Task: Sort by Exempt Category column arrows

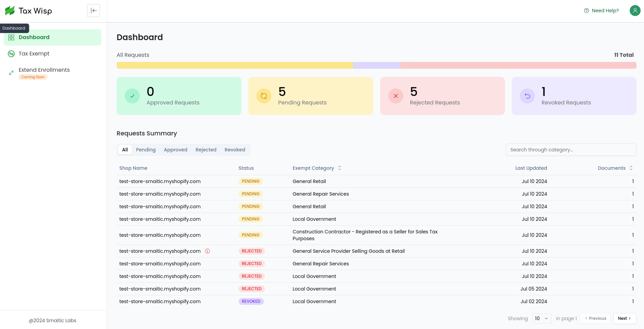Action: (340, 168)
